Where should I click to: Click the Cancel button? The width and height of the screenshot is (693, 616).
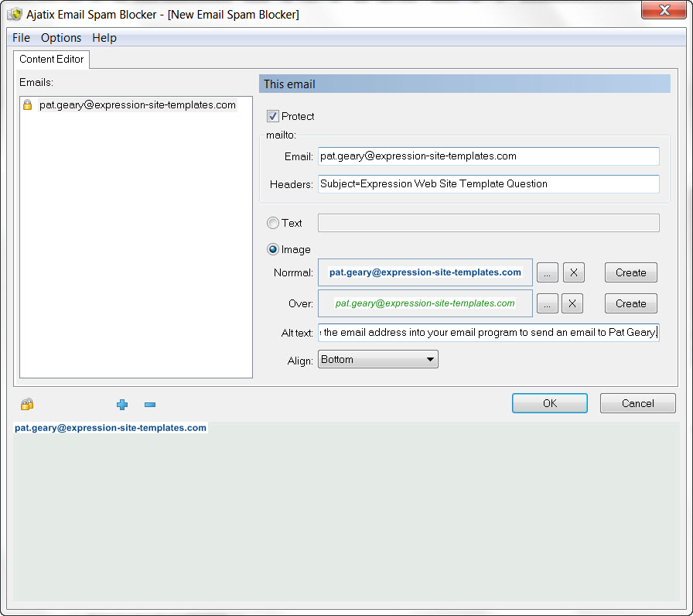click(x=637, y=403)
